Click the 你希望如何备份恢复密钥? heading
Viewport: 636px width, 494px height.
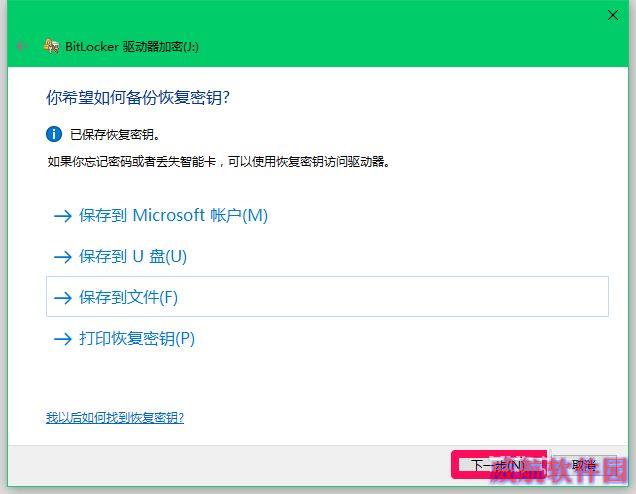138,98
